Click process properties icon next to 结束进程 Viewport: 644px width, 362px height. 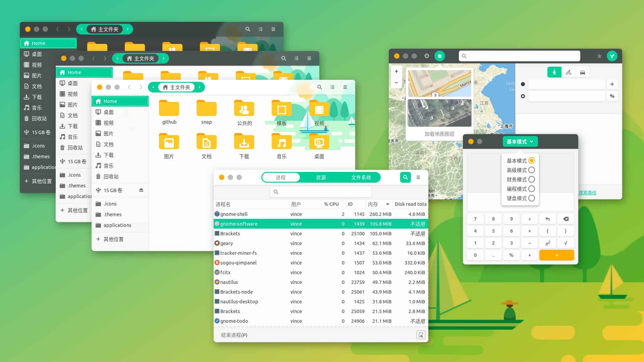coord(421,335)
